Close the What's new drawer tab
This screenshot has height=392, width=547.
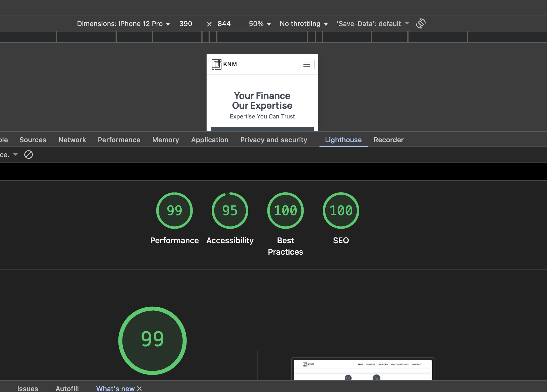point(140,388)
